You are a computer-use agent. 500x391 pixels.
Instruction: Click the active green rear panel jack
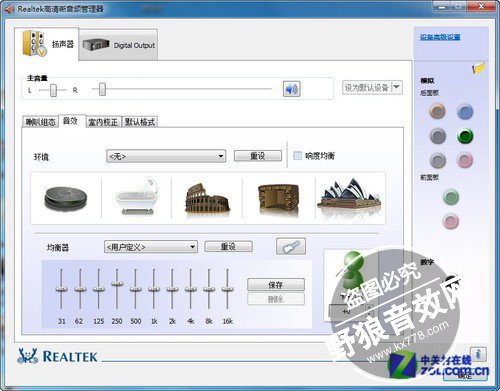[x=465, y=136]
